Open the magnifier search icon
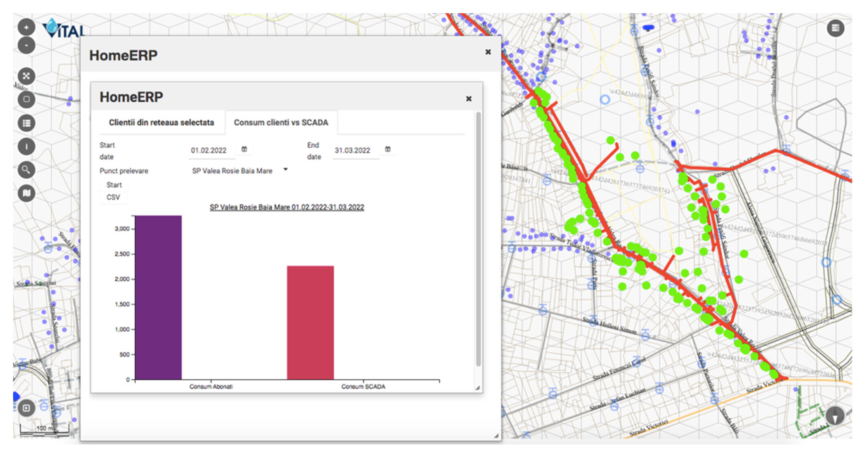868x454 pixels. pyautogui.click(x=26, y=170)
